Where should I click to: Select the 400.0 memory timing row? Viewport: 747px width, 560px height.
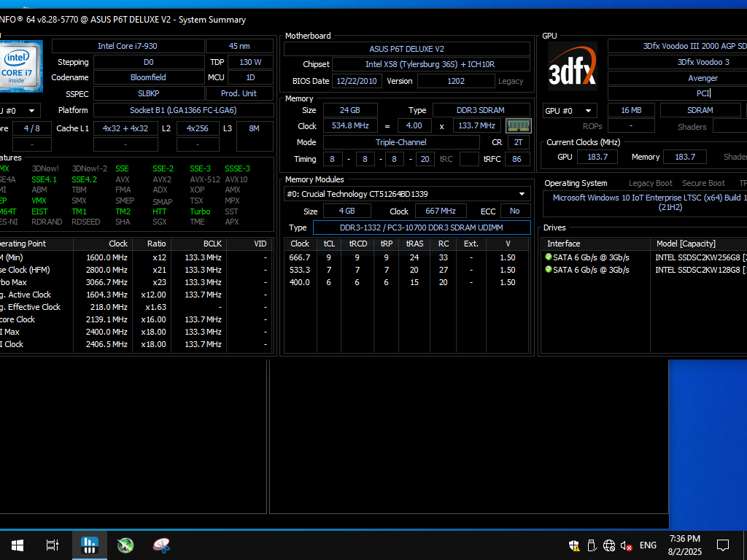(407, 282)
